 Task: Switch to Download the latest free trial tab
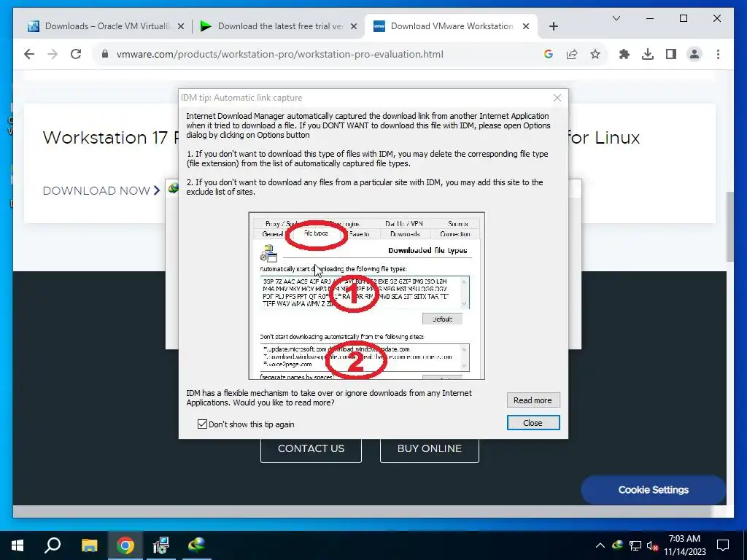279,26
